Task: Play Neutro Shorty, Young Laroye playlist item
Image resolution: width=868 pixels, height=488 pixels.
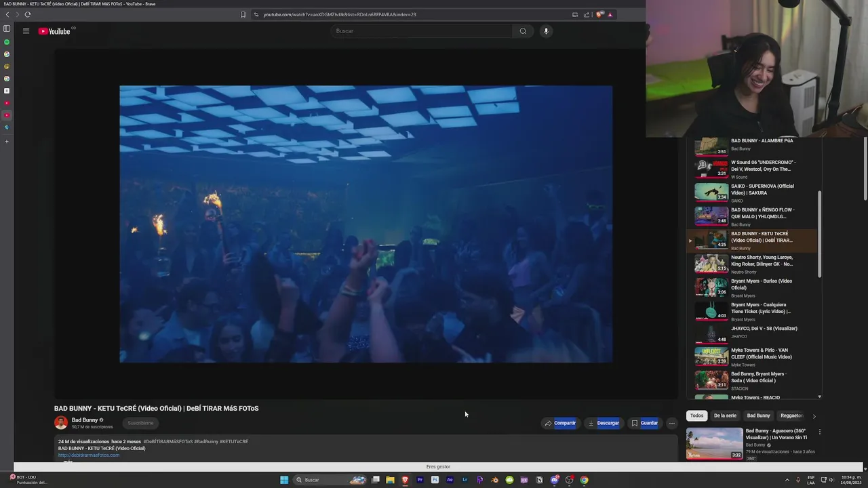Action: 753,264
